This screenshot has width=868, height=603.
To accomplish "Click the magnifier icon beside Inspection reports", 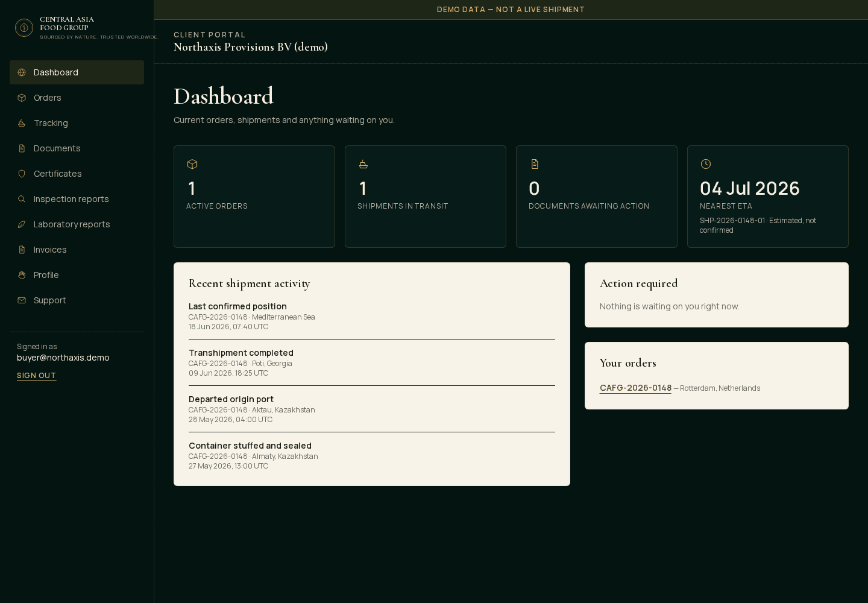I will coord(22,199).
